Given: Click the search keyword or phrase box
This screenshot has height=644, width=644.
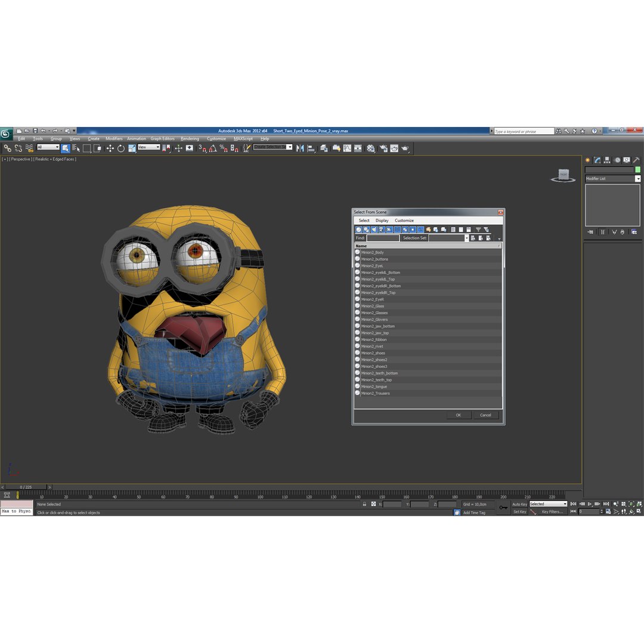Looking at the screenshot, I should 524,131.
